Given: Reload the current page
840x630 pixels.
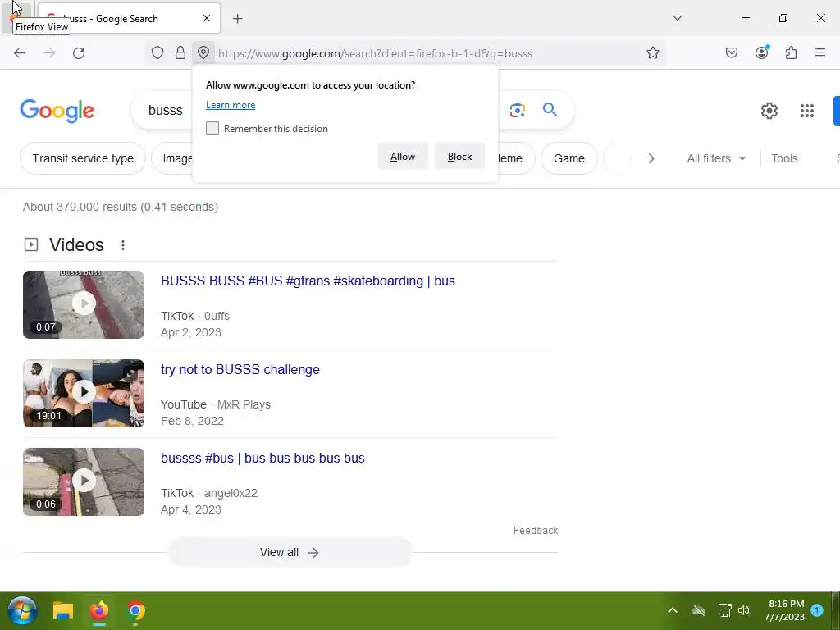Looking at the screenshot, I should click(x=79, y=53).
